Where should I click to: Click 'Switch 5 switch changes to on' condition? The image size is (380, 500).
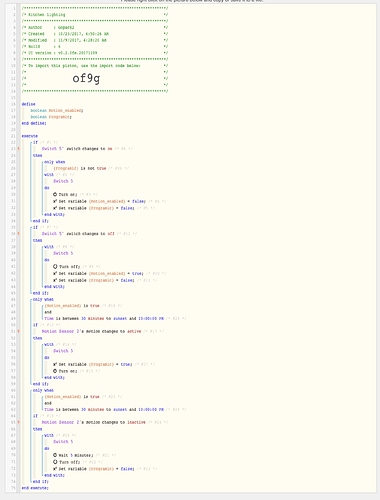(77, 149)
